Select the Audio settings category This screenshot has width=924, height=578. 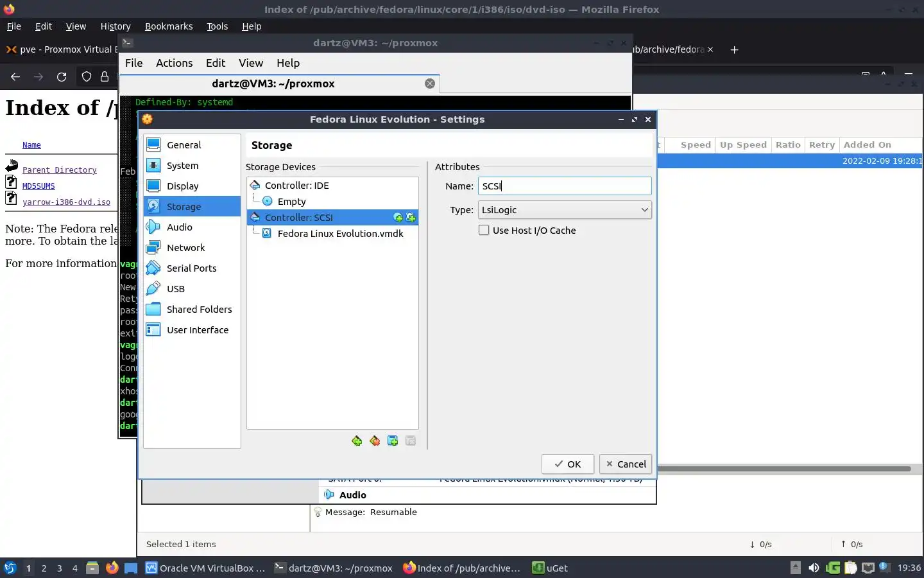click(x=192, y=227)
